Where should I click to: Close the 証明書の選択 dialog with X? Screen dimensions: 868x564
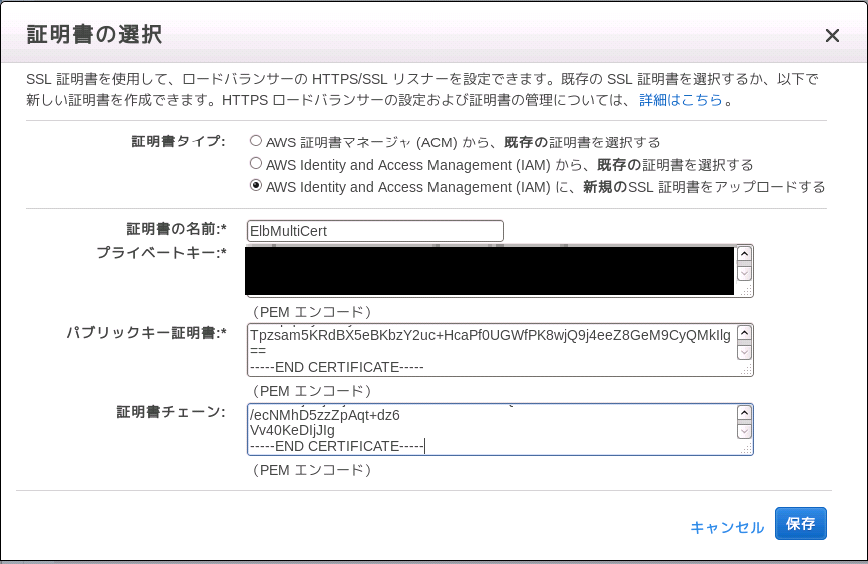point(831,36)
